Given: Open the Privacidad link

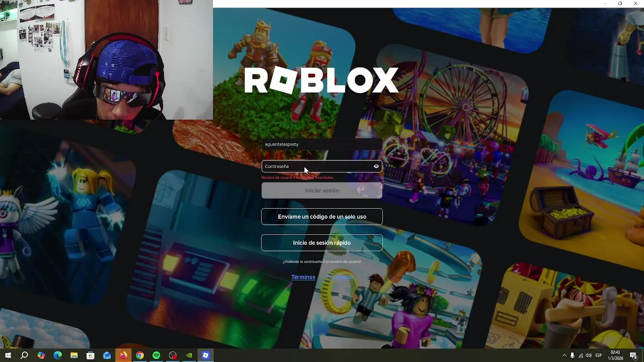Looking at the screenshot, I should [340, 277].
